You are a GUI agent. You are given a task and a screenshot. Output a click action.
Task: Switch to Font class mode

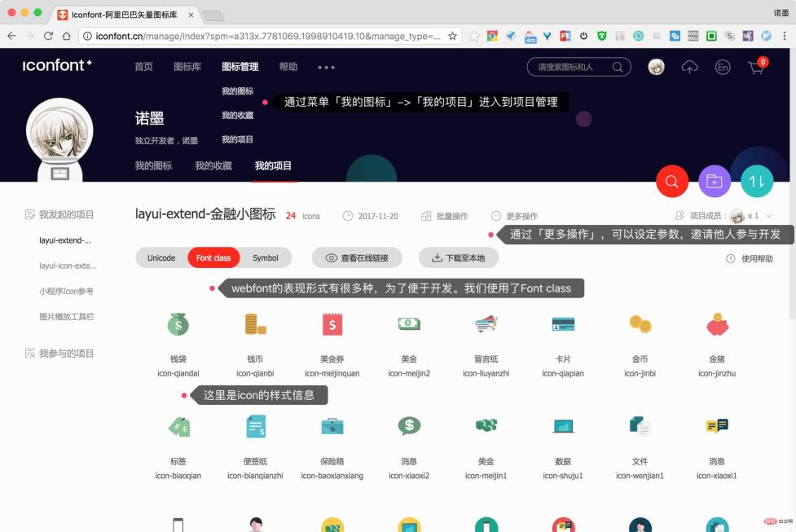(213, 258)
